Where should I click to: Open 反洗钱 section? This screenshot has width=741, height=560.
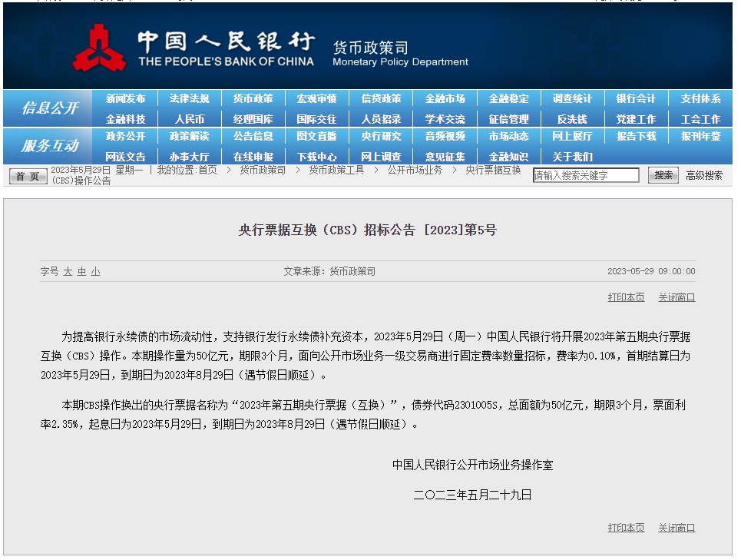(x=572, y=119)
